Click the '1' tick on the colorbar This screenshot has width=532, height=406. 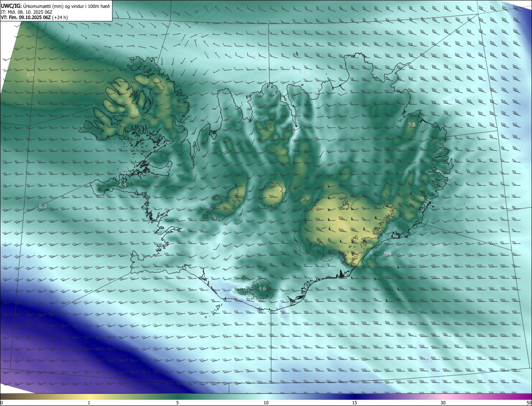pyautogui.click(x=89, y=403)
